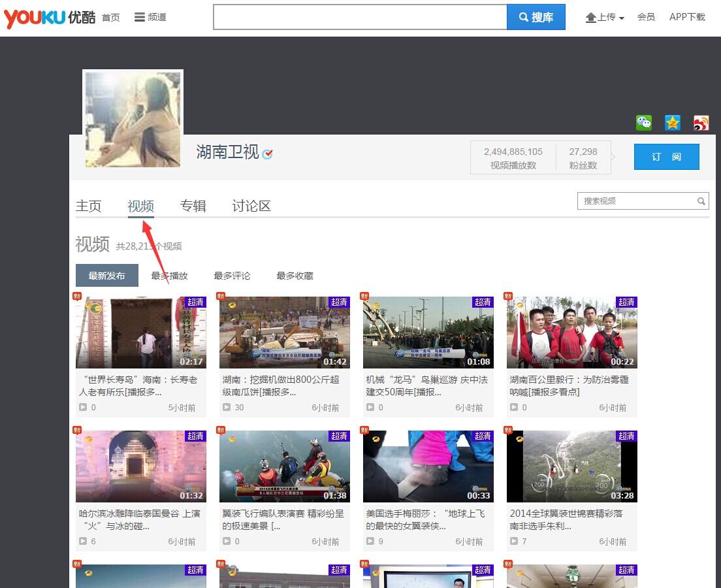721x588 pixels.
Task: Select the 最新发布 sort option
Action: [x=106, y=276]
